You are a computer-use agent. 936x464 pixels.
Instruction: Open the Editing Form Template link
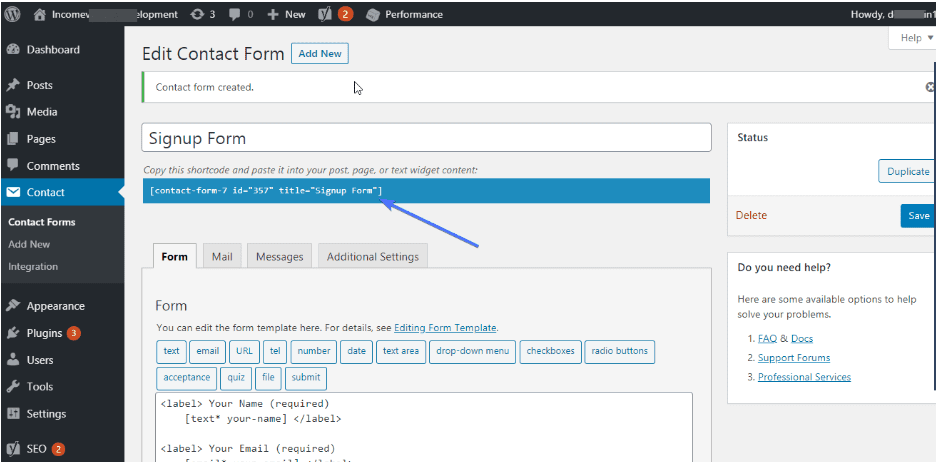445,328
